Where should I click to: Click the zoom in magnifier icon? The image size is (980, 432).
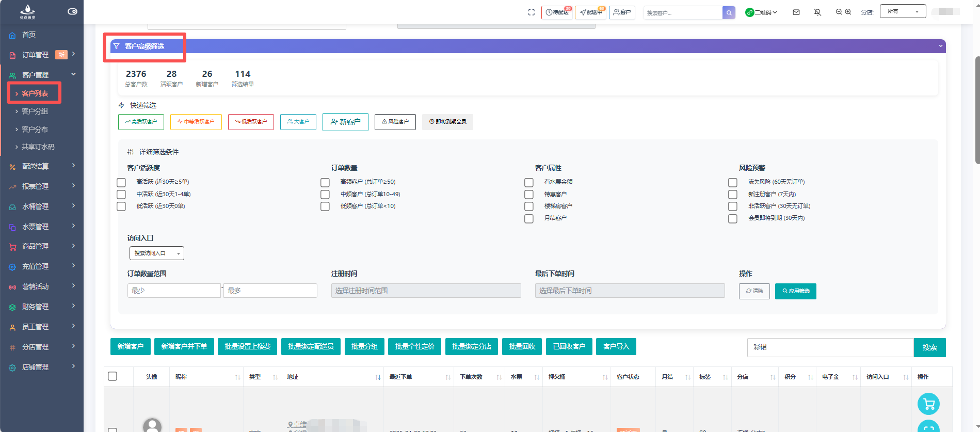pos(848,12)
